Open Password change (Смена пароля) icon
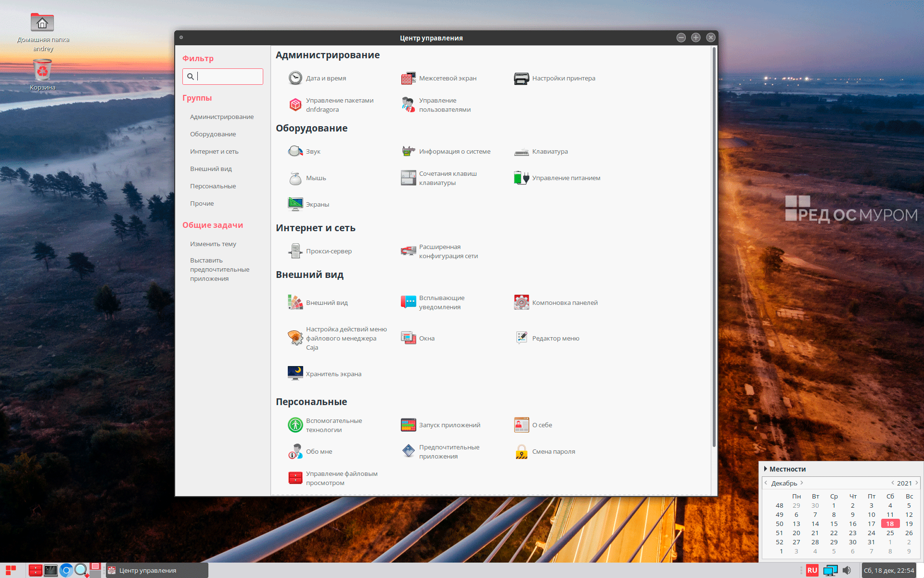This screenshot has height=578, width=924. pos(521,451)
